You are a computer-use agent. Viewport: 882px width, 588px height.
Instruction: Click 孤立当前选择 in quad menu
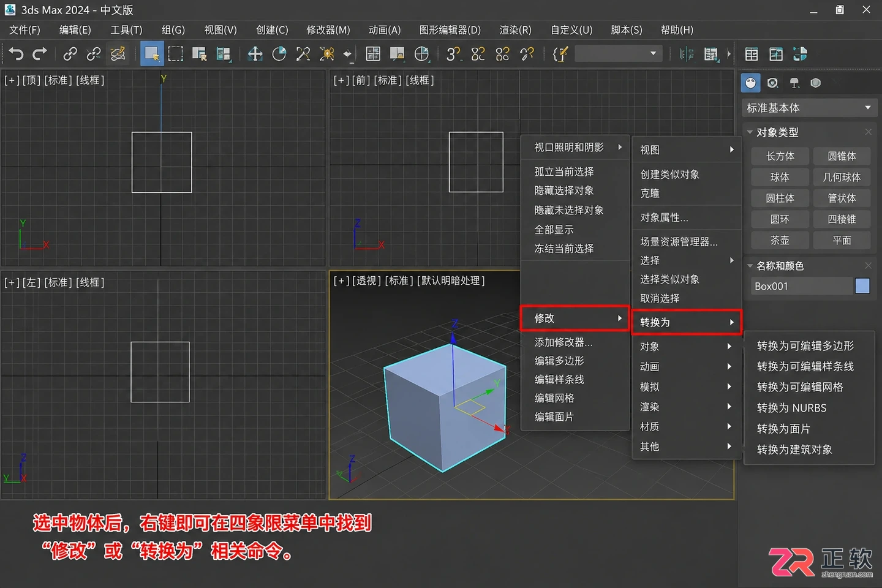pos(564,171)
